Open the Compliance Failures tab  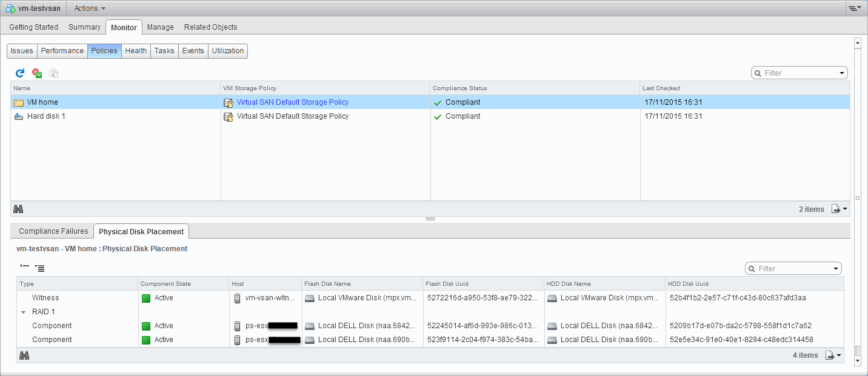[53, 231]
